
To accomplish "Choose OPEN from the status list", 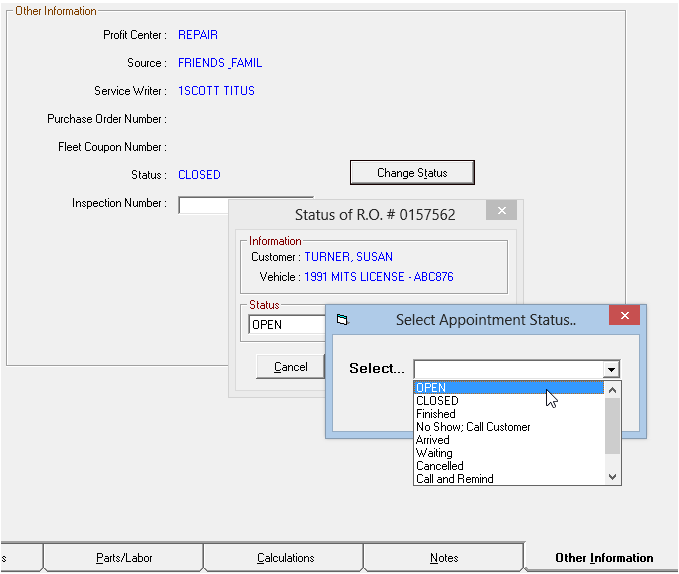I will 431,388.
